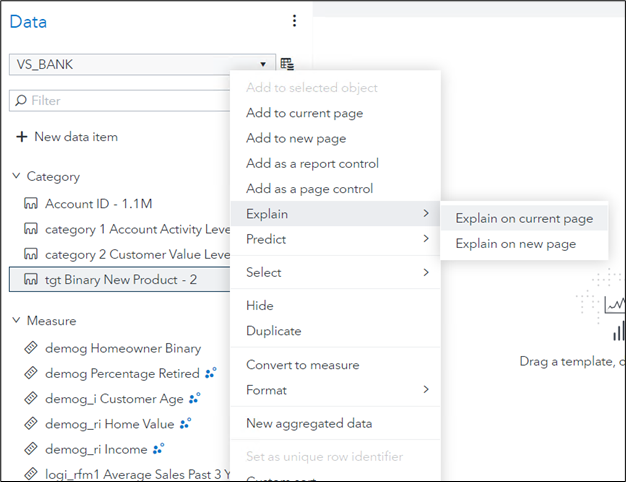The image size is (626, 482).
Task: Click the data source table icon beside VS_BANK
Action: coord(287,64)
